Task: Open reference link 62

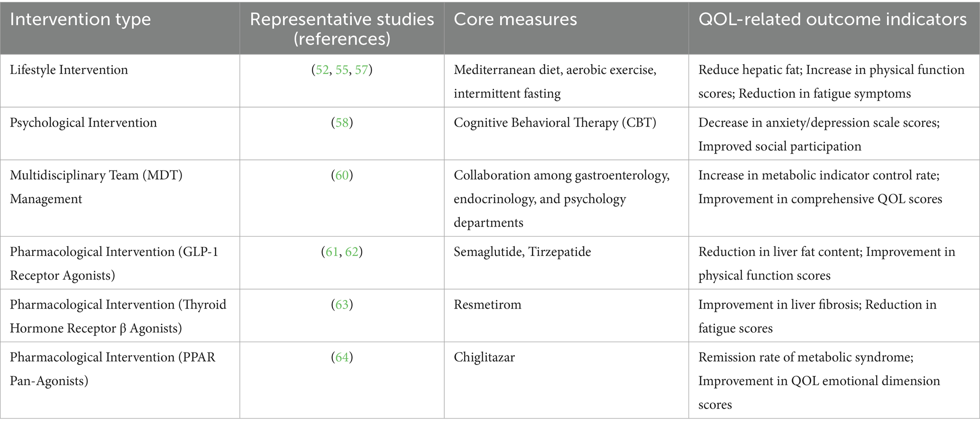Action: tap(351, 252)
